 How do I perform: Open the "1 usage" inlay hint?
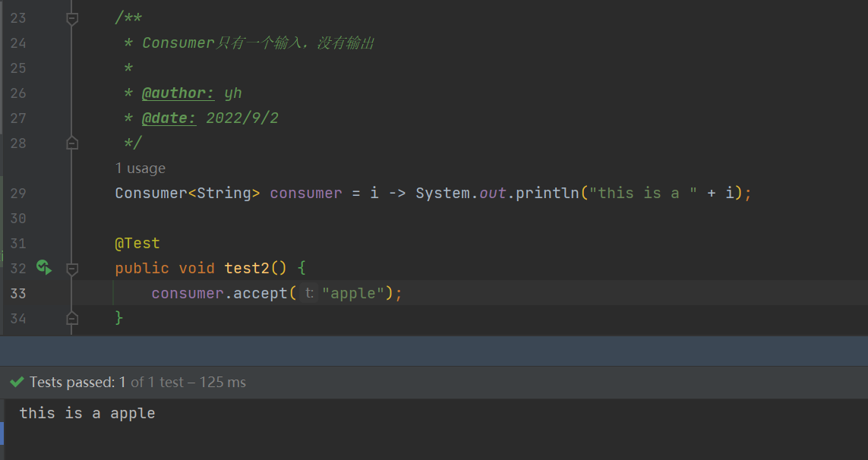pos(140,169)
